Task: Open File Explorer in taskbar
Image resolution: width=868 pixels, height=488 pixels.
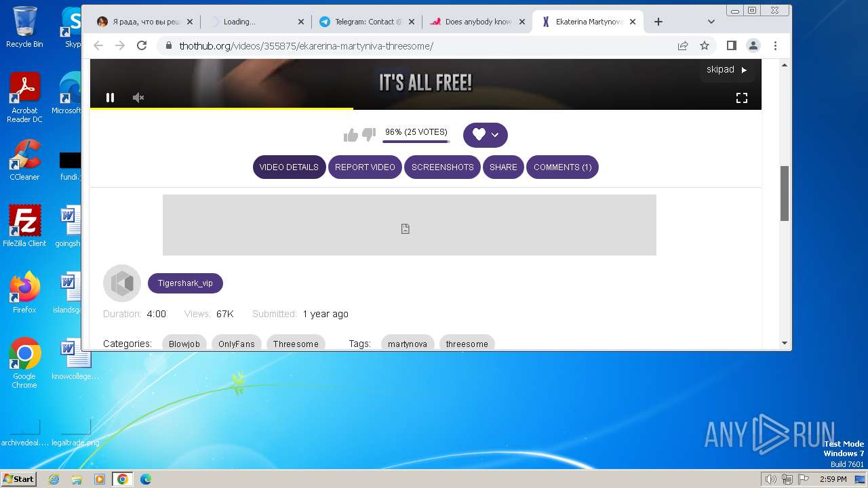Action: (x=77, y=479)
